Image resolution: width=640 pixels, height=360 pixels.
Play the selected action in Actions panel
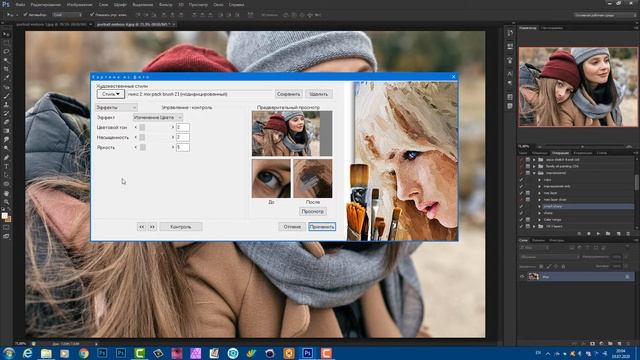[598, 233]
